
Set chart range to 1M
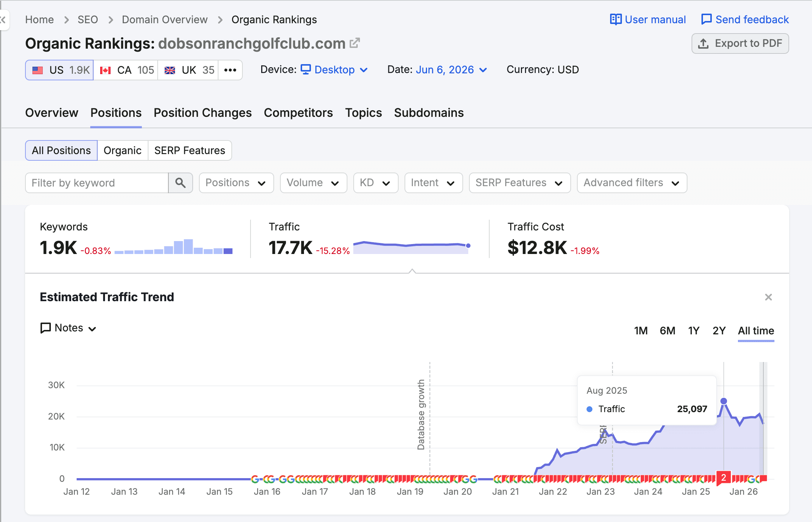[x=641, y=331]
